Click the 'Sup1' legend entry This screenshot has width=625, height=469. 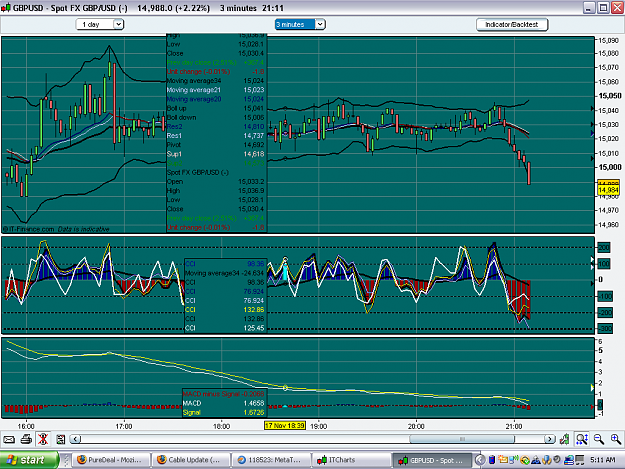174,154
